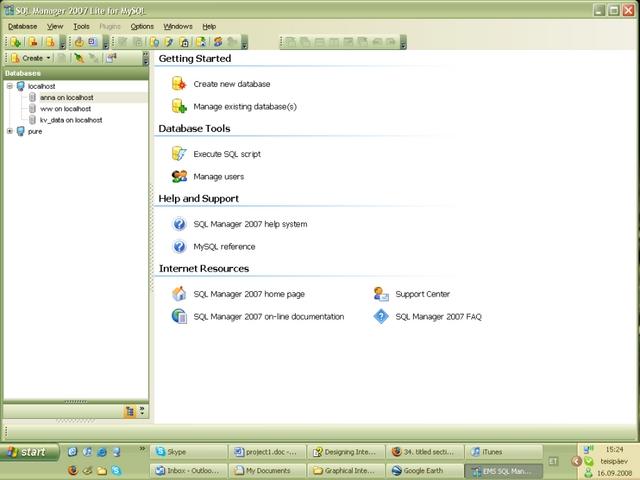Image resolution: width=640 pixels, height=480 pixels.
Task: Click 'Manage existing database(s)' link
Action: pyautogui.click(x=245, y=107)
